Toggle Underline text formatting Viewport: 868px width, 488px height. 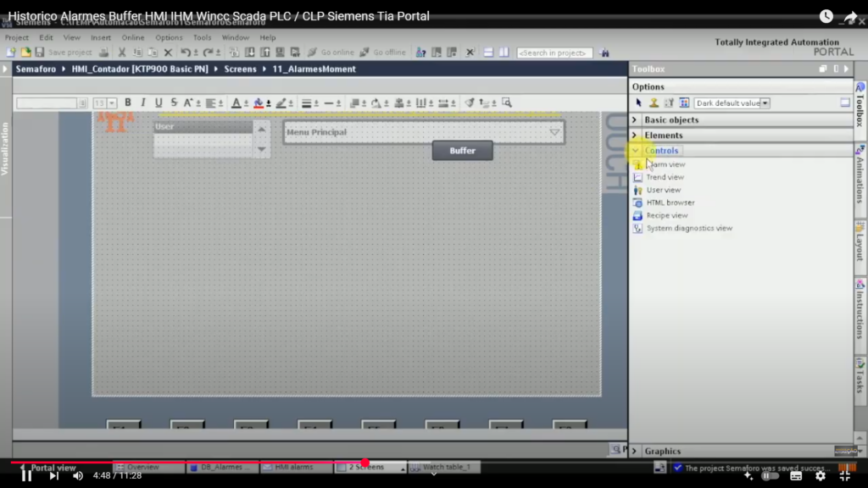[159, 103]
